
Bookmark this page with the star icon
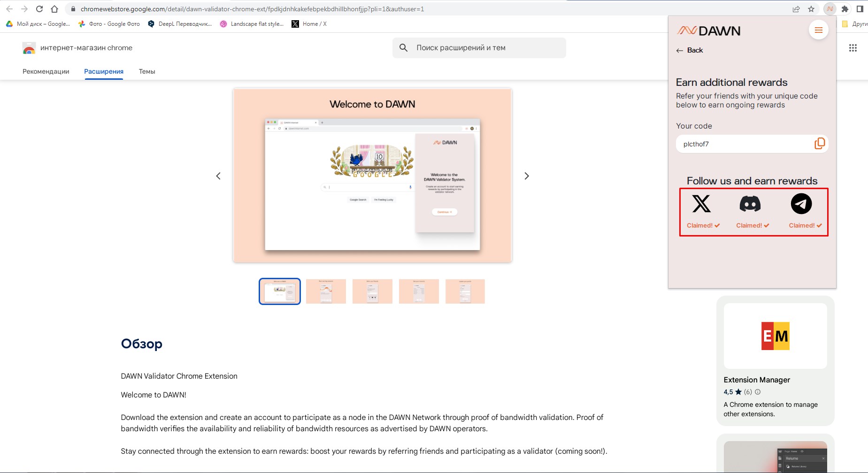[811, 9]
